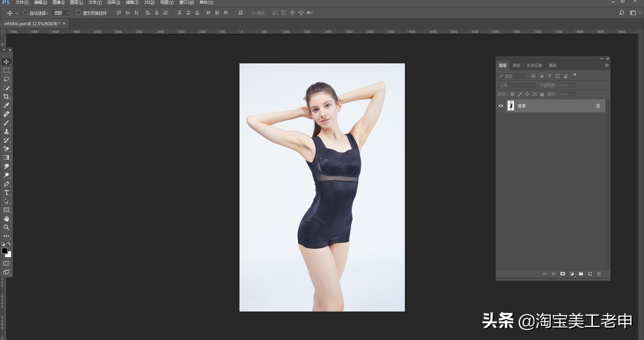644x340 pixels.
Task: Select the Quick Selection tool
Action: [x=6, y=88]
